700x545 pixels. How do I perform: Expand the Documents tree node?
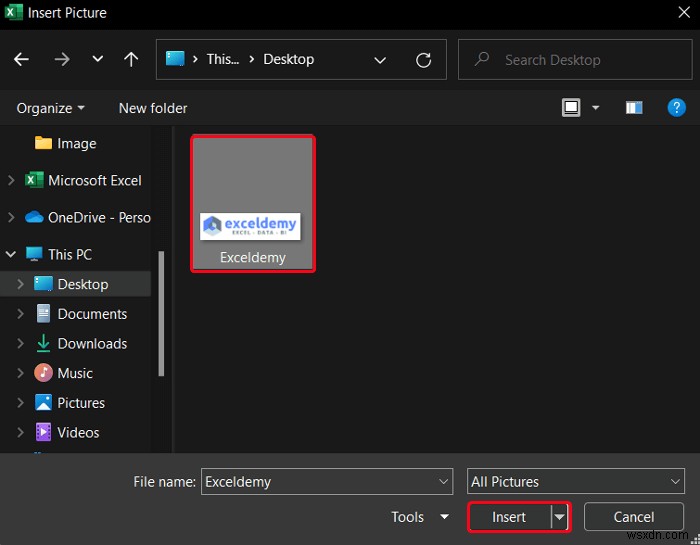tap(20, 314)
